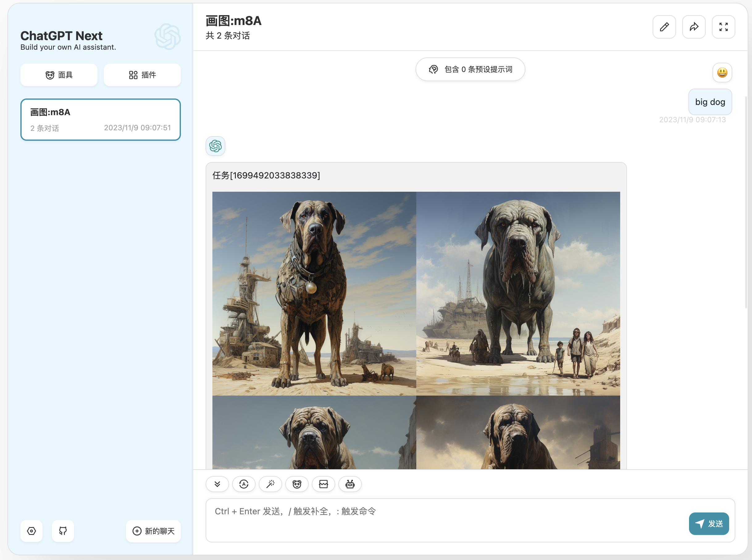Click the smiley user avatar icon
The image size is (752, 560).
pyautogui.click(x=722, y=73)
